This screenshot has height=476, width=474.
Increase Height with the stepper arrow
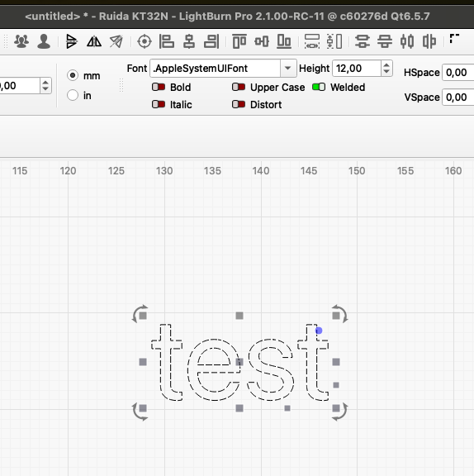(386, 64)
